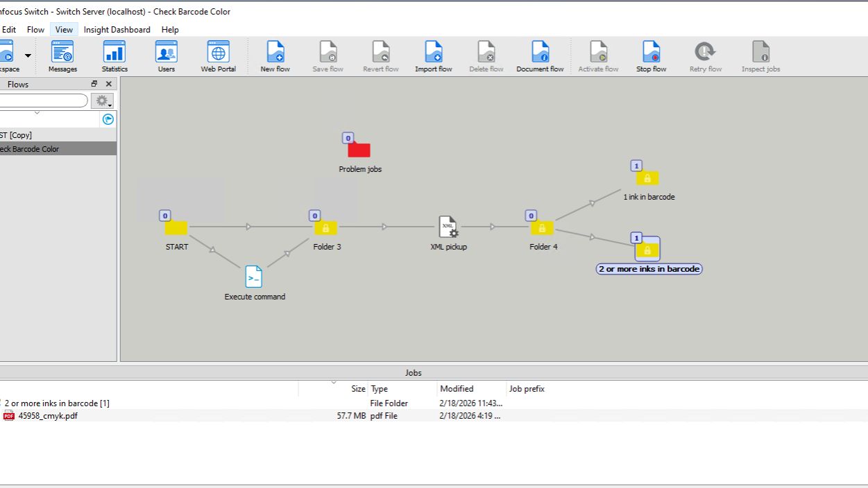Click the count badge on Problem jobs
The width and height of the screenshot is (868, 488).
pos(348,138)
